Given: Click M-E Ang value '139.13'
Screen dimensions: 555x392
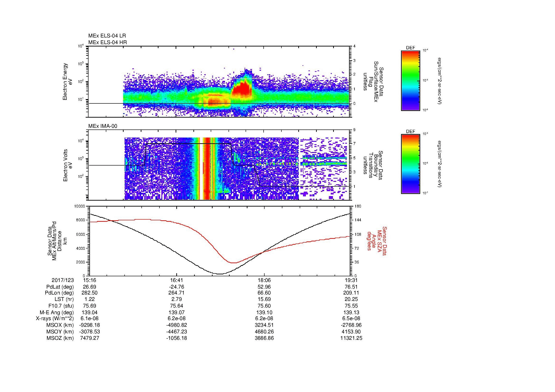Looking at the screenshot, I should [351, 312].
